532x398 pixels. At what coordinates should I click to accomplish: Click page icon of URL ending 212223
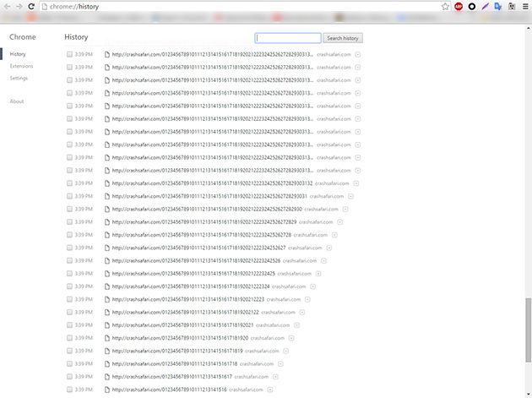click(x=107, y=299)
